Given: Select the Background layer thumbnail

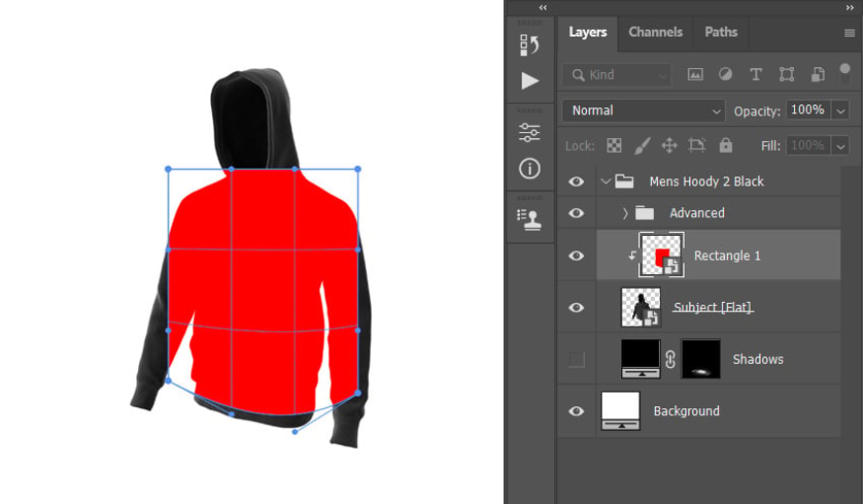Looking at the screenshot, I should [x=620, y=410].
